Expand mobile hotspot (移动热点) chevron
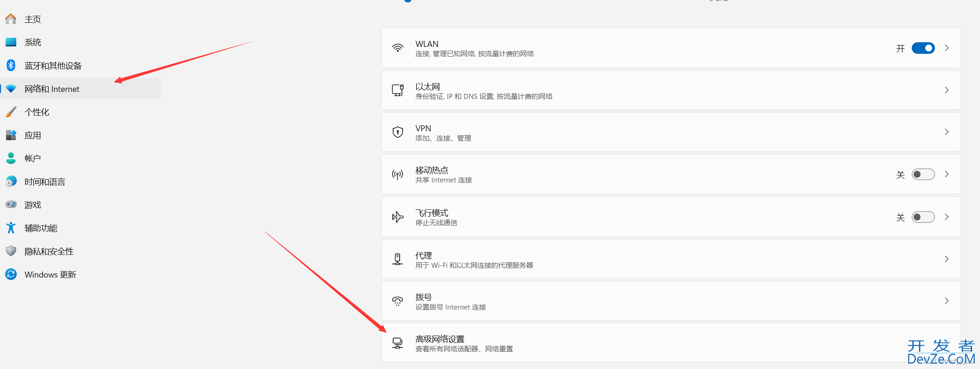This screenshot has height=369, width=980. click(947, 174)
